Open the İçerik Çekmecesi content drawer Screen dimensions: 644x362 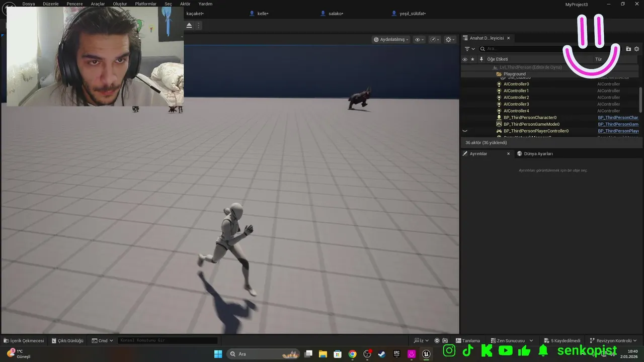[x=24, y=340]
